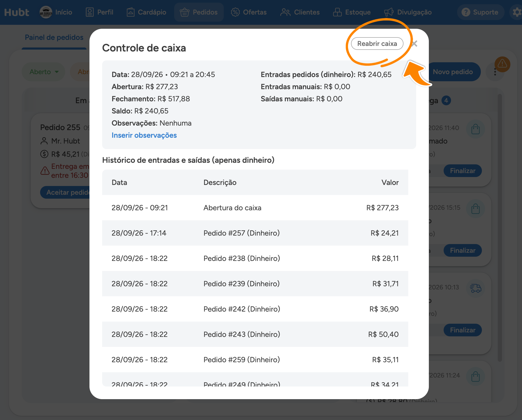Click Aceitar pedido on Pedido 255
Image resolution: width=522 pixels, height=420 pixels.
[65, 192]
